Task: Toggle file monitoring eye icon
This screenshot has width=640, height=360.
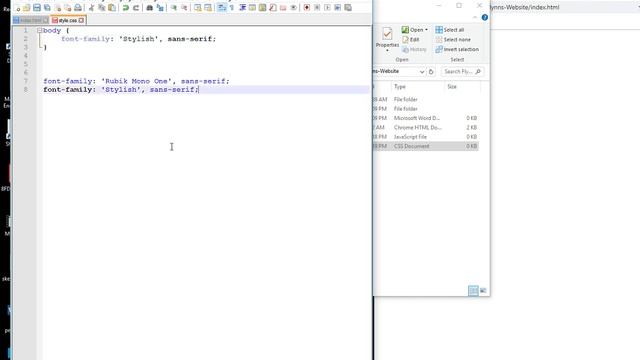Action: click(293, 8)
